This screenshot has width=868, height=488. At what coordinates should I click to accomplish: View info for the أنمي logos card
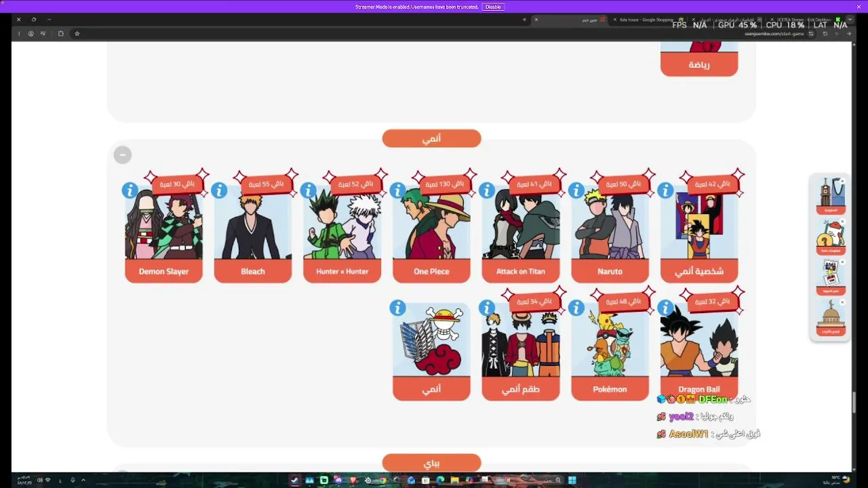coord(397,308)
